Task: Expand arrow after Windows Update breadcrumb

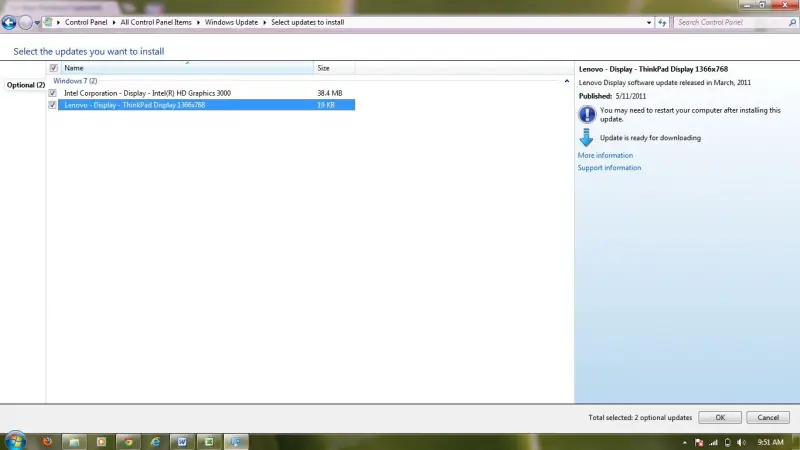Action: [264, 22]
